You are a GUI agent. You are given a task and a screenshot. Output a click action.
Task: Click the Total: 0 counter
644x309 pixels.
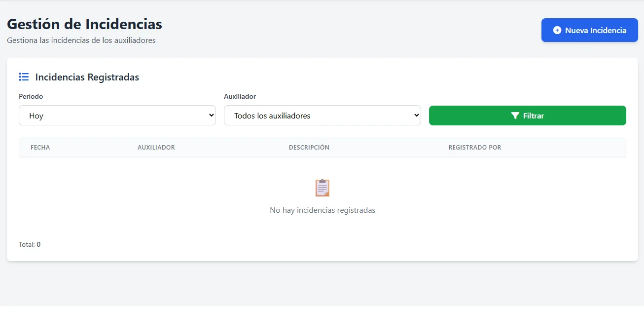tap(30, 244)
